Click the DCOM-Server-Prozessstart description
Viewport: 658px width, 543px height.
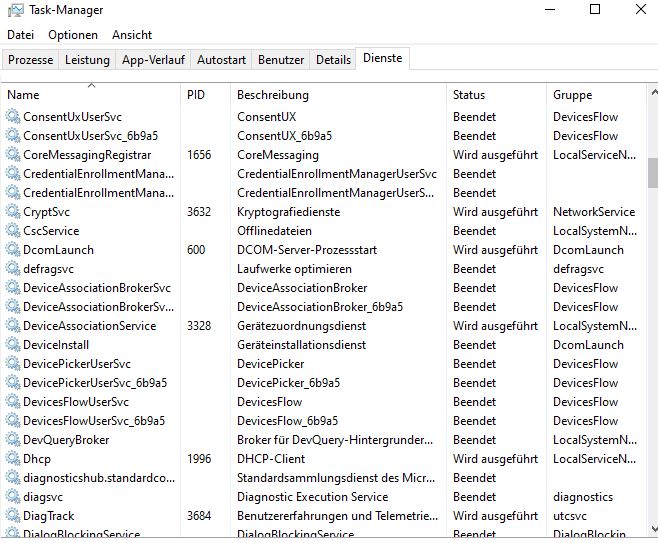click(x=307, y=250)
